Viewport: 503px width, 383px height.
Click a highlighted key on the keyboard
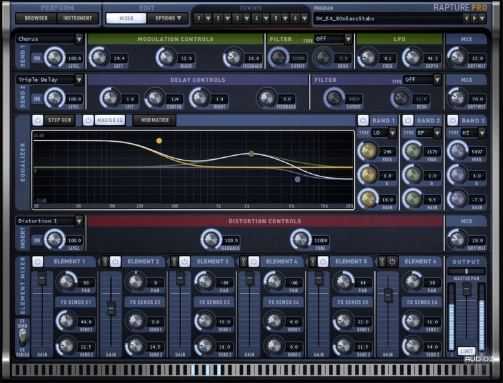coord(207,370)
